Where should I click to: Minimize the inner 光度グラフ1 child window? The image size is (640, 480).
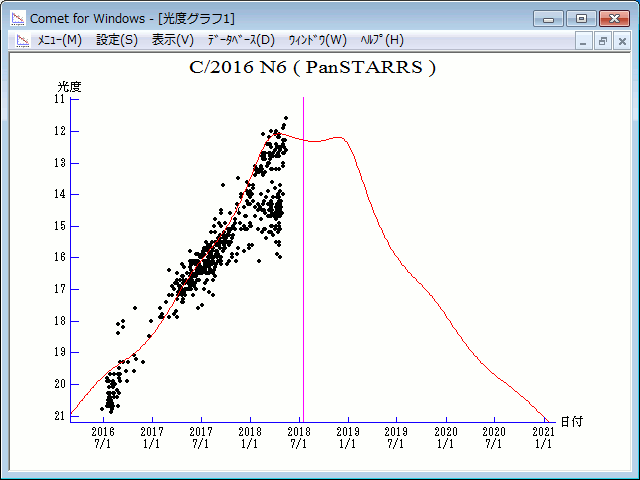tap(585, 41)
